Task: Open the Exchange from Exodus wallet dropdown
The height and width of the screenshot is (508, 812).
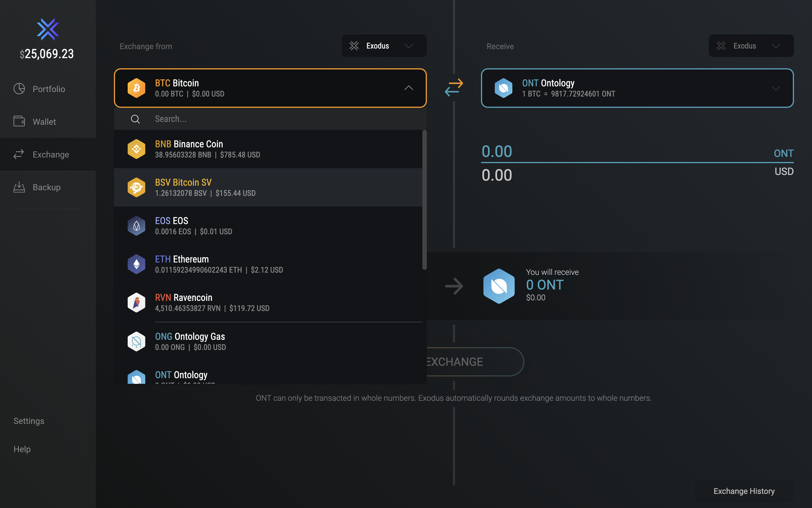Action: (x=384, y=46)
